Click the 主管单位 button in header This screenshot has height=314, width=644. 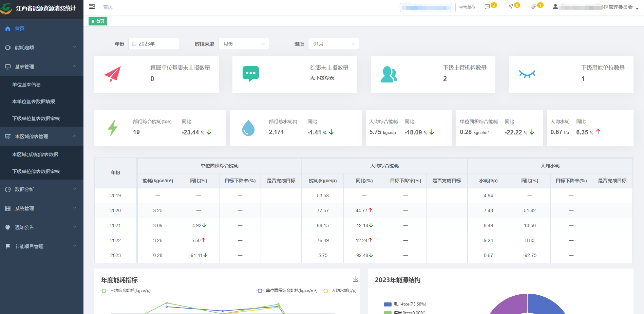coord(467,7)
